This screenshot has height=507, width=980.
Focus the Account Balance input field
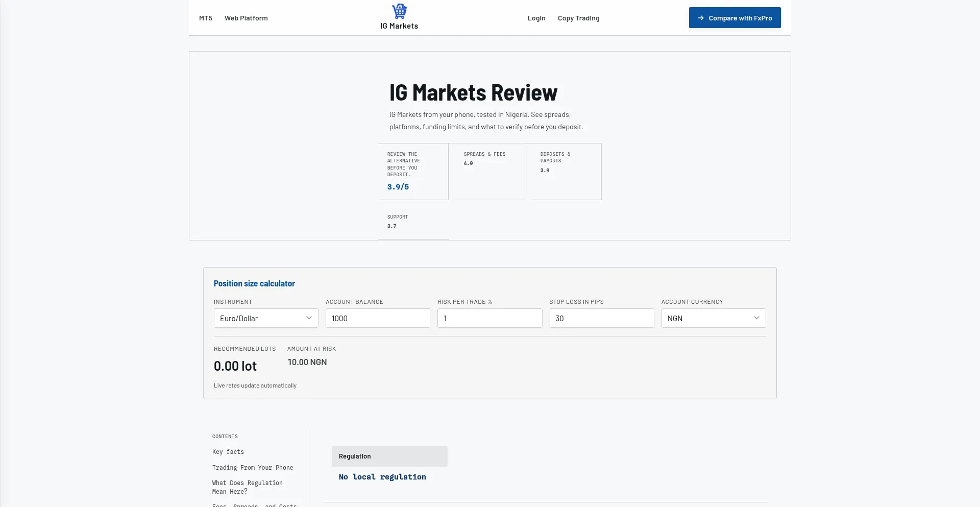coord(378,318)
